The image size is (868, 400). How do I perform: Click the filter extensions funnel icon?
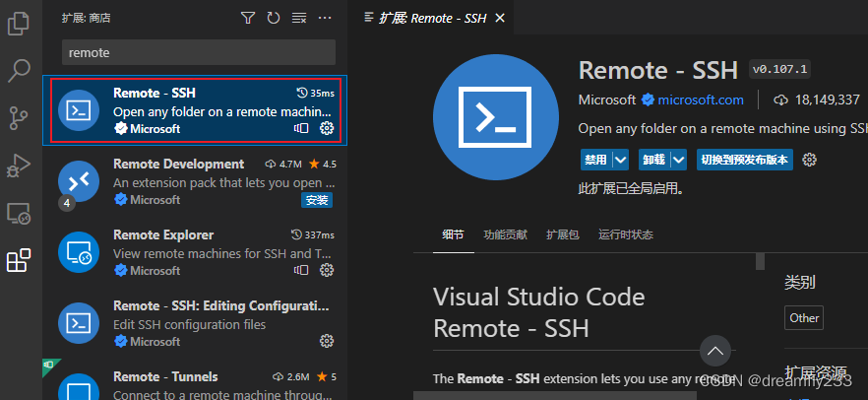(248, 19)
